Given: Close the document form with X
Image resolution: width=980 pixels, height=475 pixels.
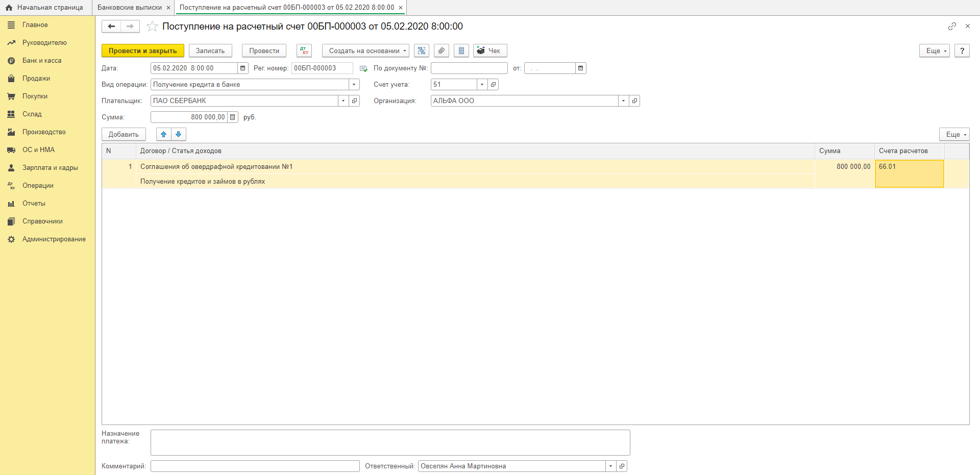Looking at the screenshot, I should 968,26.
